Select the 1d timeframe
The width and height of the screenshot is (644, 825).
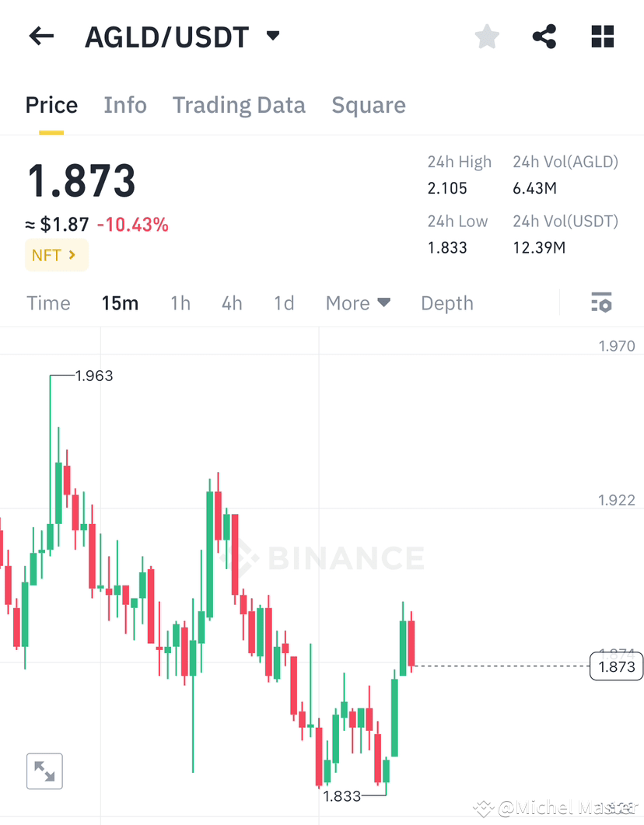284,303
